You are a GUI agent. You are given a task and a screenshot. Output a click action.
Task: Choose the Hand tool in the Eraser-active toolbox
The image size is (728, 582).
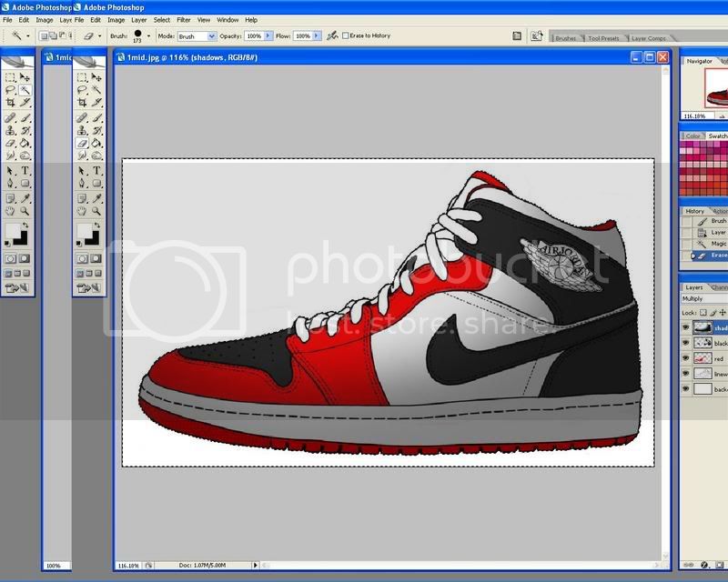[82, 212]
